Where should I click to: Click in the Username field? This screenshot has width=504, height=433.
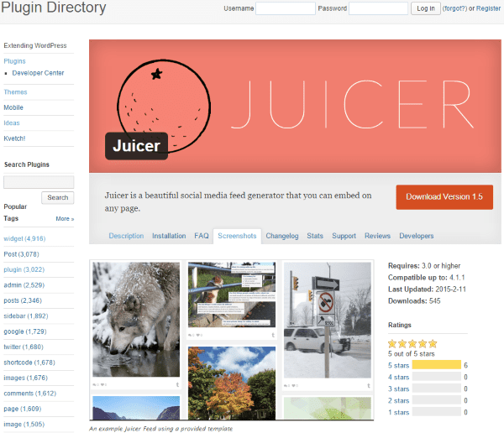pyautogui.click(x=286, y=8)
